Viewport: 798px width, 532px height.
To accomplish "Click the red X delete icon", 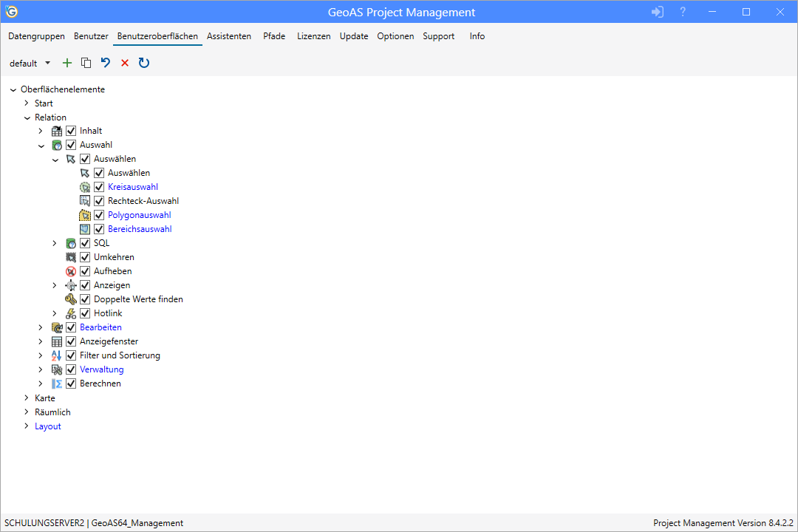I will click(x=125, y=63).
